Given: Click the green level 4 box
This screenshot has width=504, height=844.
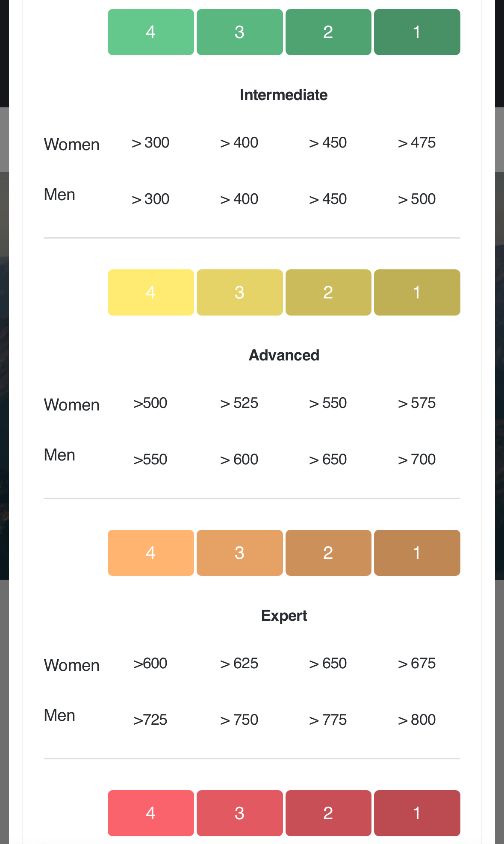Looking at the screenshot, I should pos(150,32).
